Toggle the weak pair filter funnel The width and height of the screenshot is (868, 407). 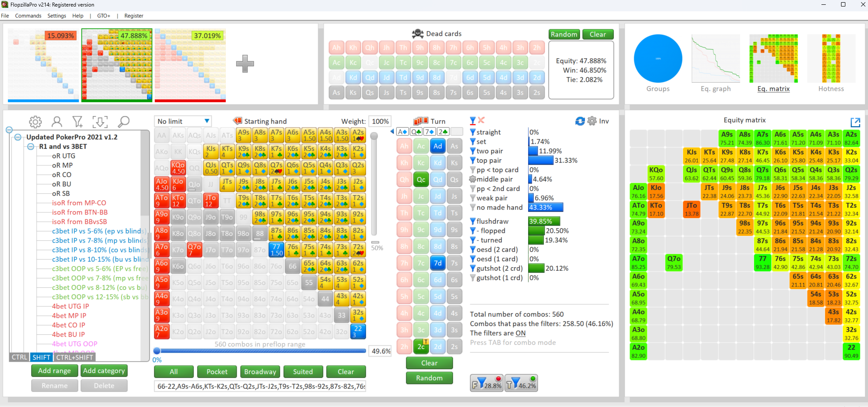pyautogui.click(x=473, y=198)
